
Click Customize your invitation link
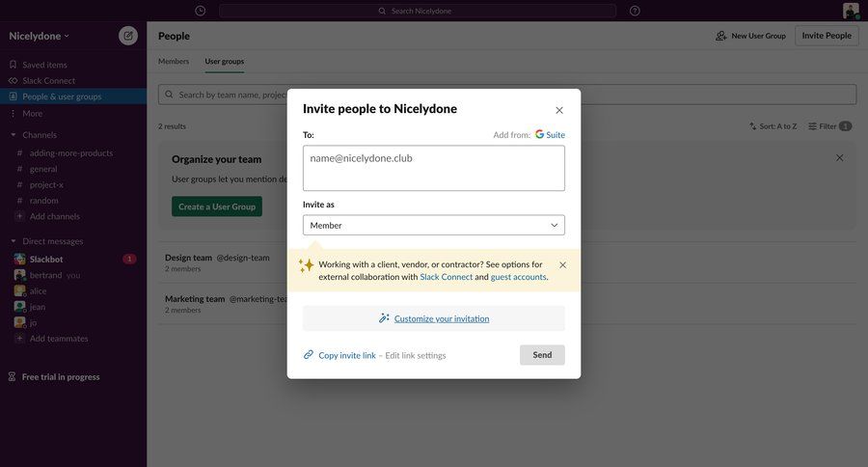(441, 318)
